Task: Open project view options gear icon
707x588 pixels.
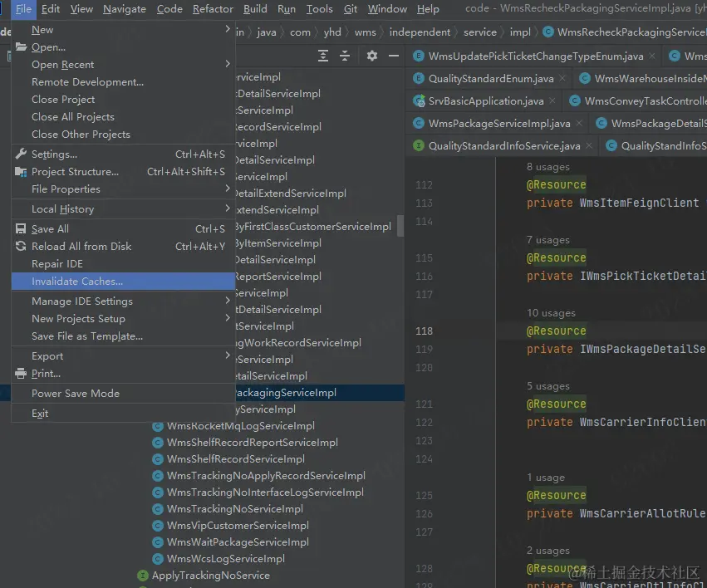Action: 371,56
